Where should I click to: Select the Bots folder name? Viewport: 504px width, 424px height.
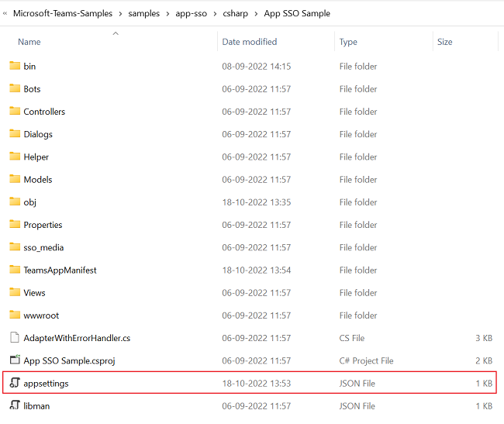point(32,89)
